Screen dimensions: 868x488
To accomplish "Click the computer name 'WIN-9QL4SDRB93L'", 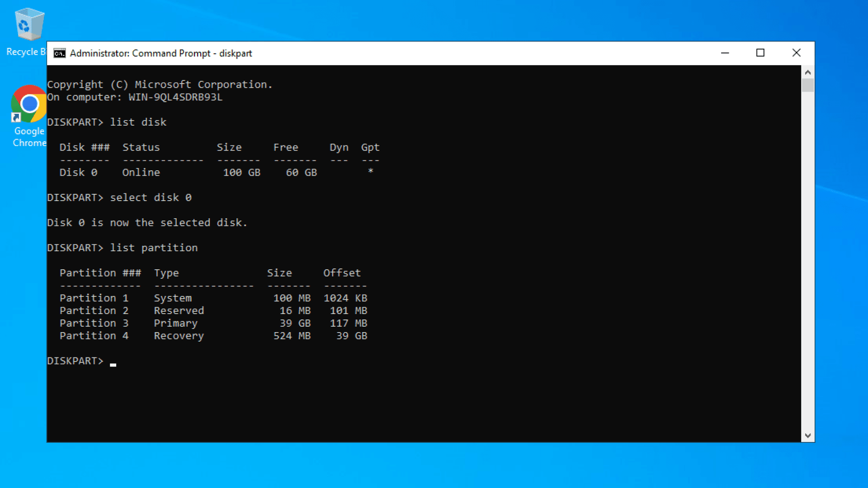I will coord(175,97).
